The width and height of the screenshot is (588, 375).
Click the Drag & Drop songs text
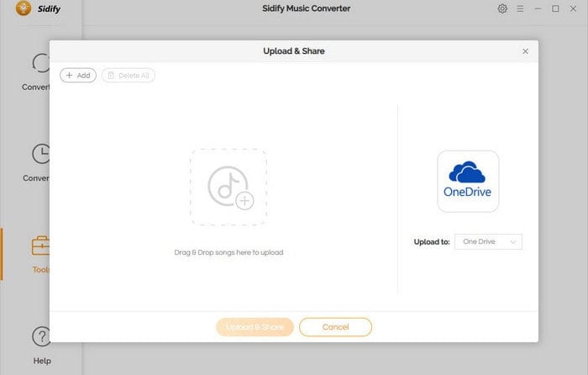pos(228,252)
